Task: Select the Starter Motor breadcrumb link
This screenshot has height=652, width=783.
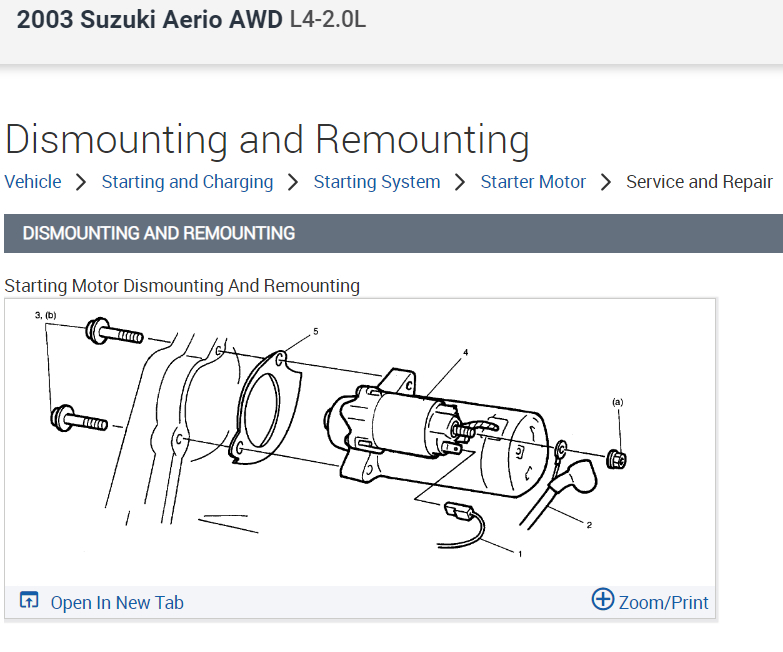Action: click(533, 182)
